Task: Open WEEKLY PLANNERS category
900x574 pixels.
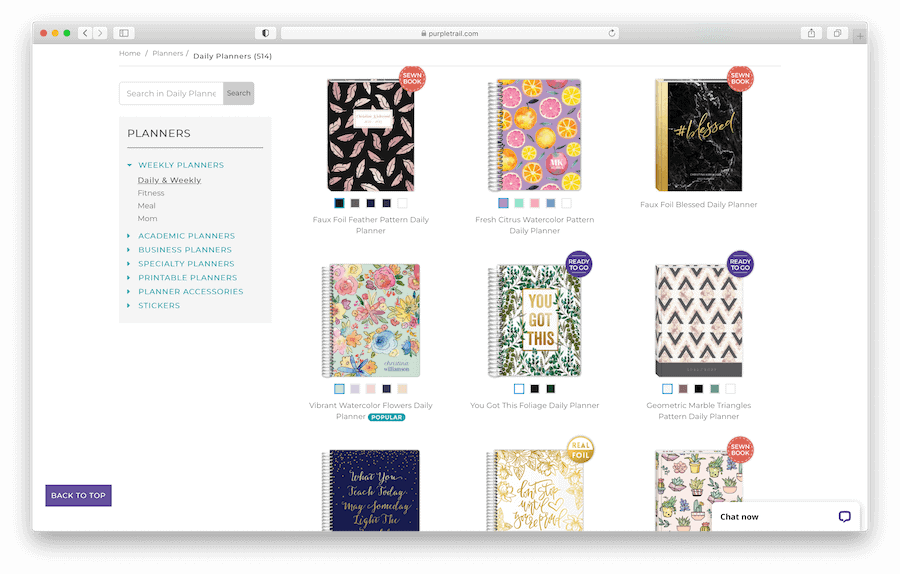Action: (x=181, y=165)
